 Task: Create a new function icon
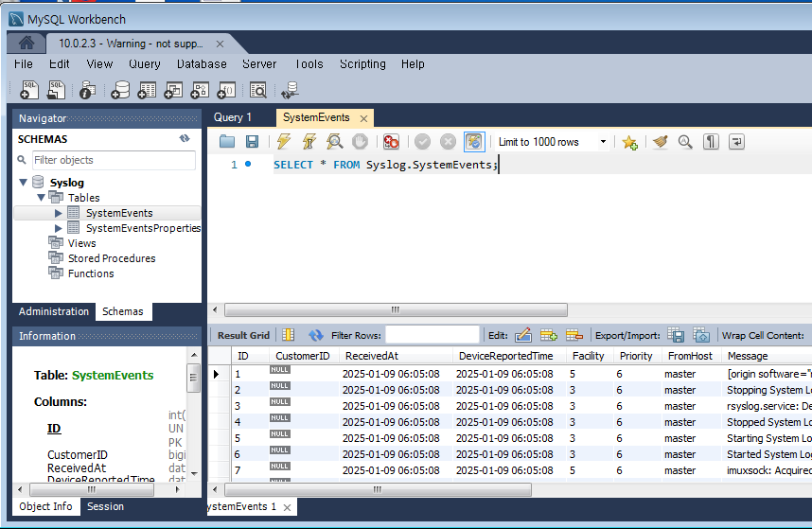(226, 90)
